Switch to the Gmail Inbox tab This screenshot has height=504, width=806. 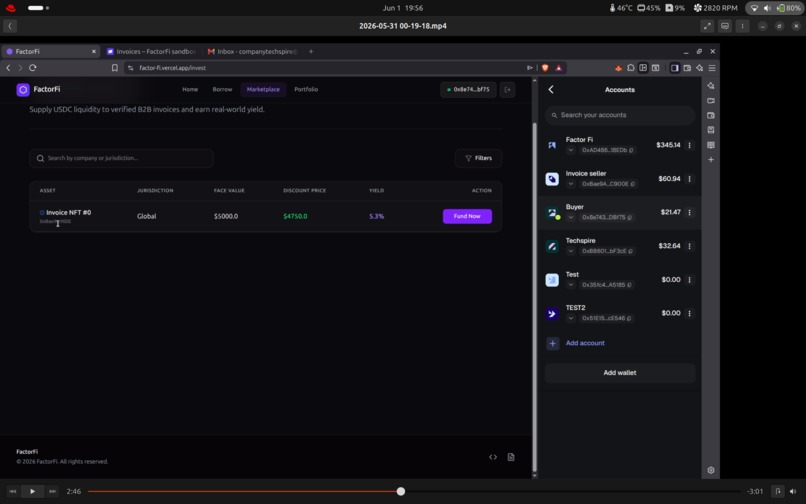[x=252, y=51]
